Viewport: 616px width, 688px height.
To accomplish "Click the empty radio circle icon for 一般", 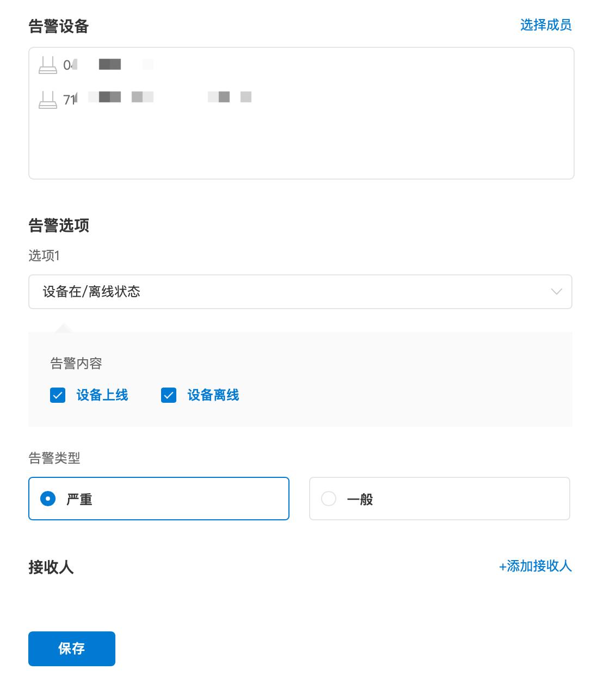I will point(329,498).
